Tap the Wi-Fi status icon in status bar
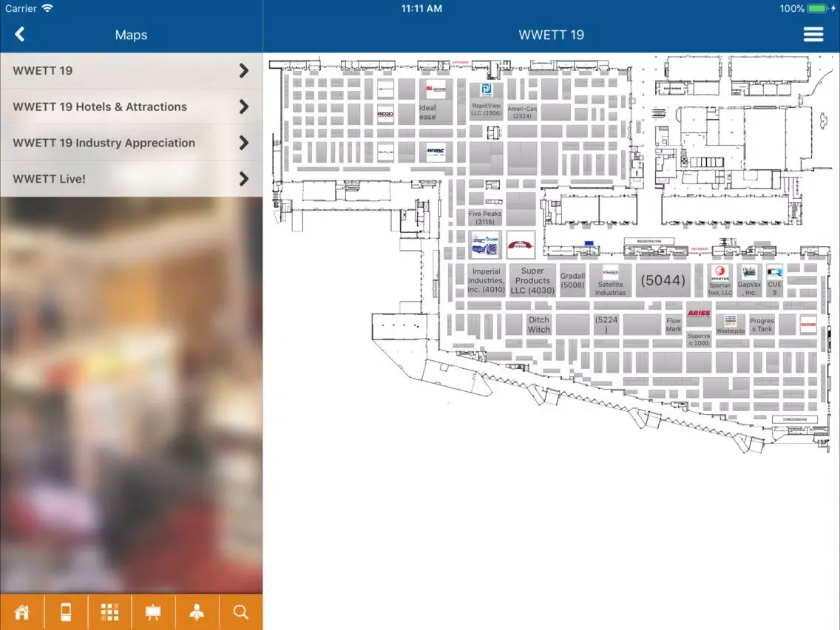The image size is (840, 630). point(47,8)
